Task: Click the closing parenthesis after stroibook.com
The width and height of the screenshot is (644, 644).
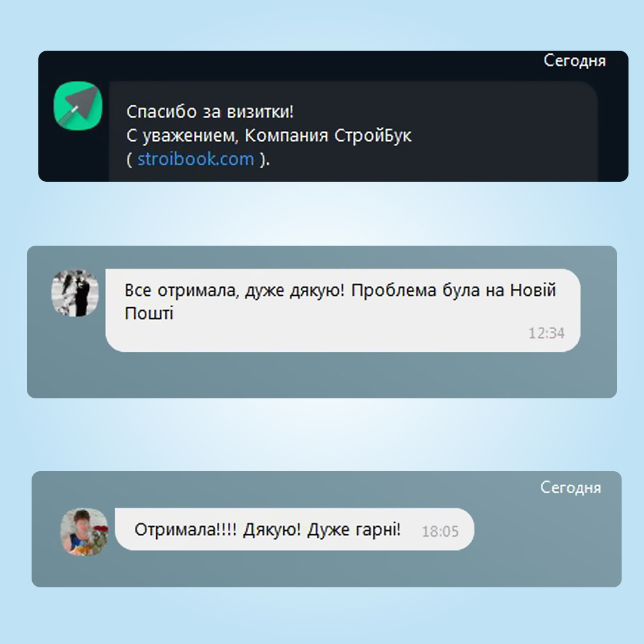Action: pyautogui.click(x=263, y=159)
